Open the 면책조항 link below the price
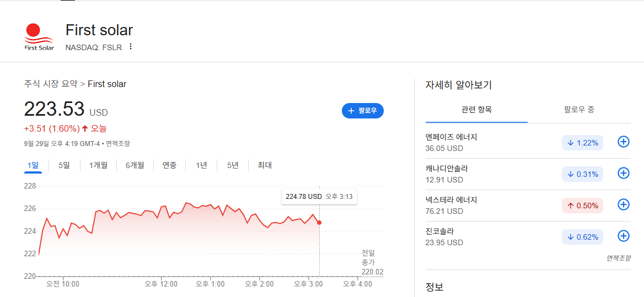This screenshot has height=297, width=644. tap(119, 144)
